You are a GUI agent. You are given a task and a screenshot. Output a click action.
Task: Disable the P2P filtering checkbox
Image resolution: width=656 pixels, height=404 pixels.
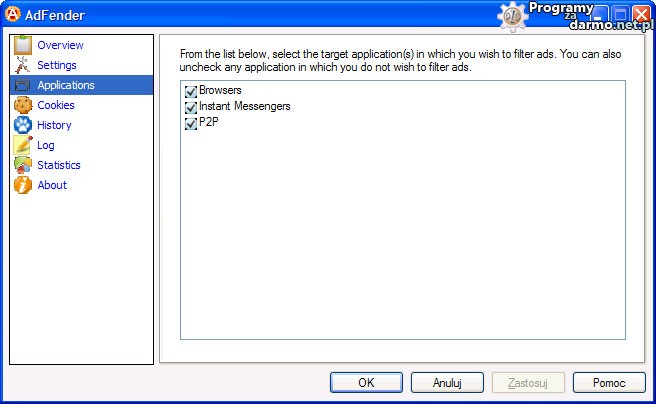tap(191, 123)
